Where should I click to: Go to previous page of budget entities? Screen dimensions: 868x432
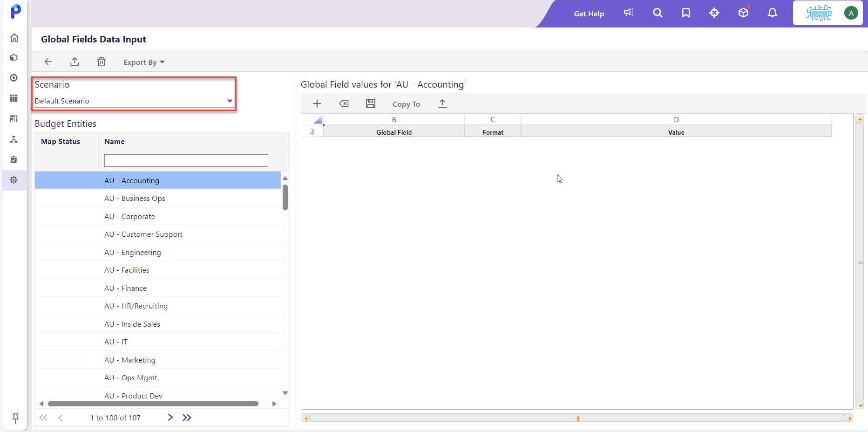pyautogui.click(x=61, y=418)
